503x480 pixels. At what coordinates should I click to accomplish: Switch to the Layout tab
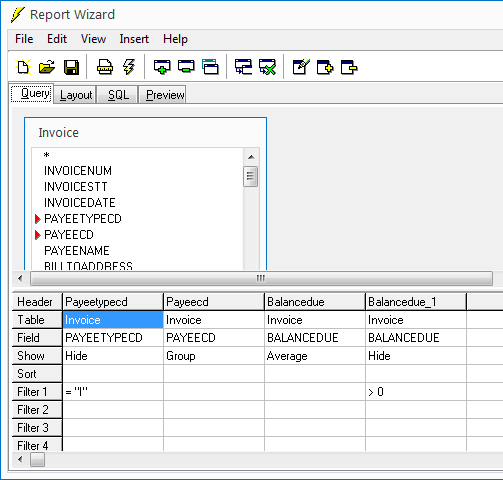[x=76, y=95]
